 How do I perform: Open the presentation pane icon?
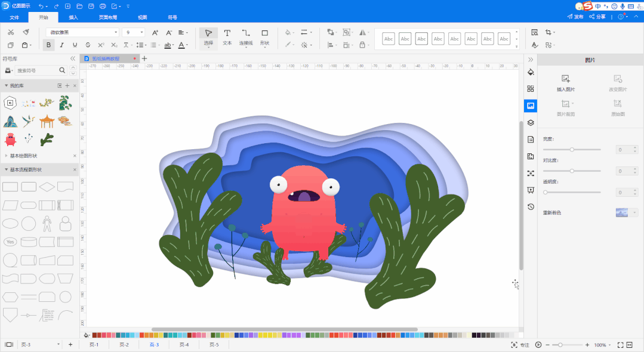(x=531, y=190)
